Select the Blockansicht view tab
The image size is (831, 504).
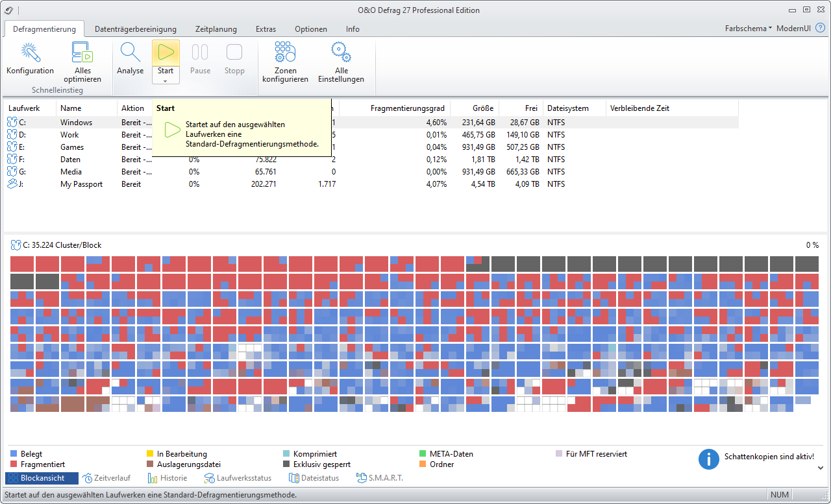(x=42, y=478)
